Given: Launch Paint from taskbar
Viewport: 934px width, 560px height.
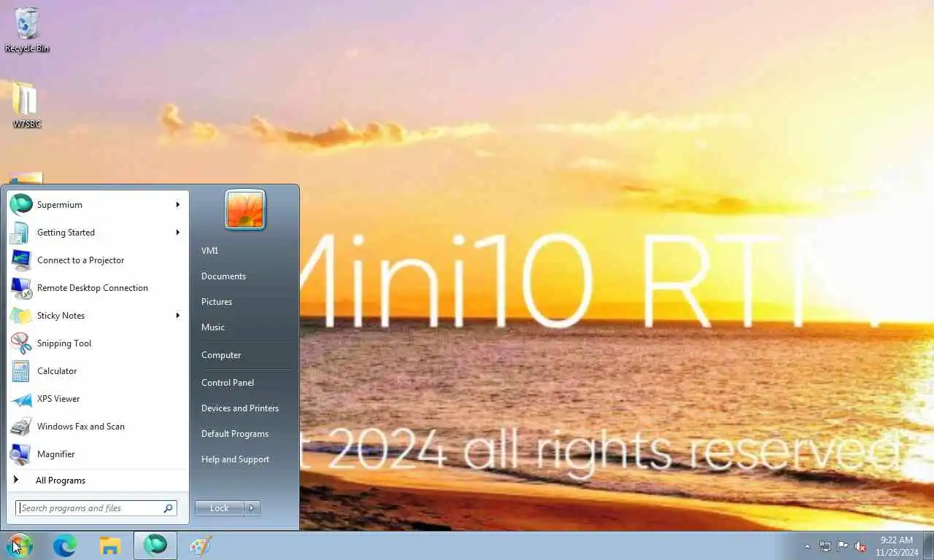Looking at the screenshot, I should (x=200, y=545).
